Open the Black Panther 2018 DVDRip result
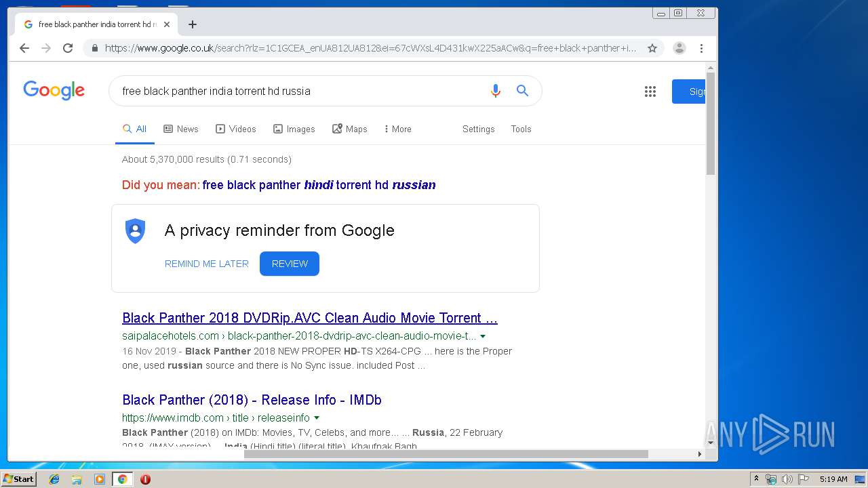The height and width of the screenshot is (488, 868). pyautogui.click(x=310, y=318)
